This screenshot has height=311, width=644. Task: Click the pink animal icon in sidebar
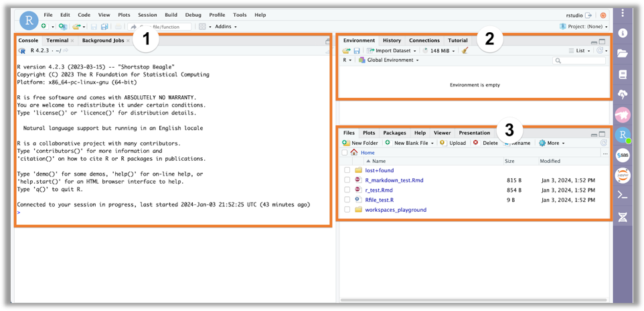tap(623, 115)
